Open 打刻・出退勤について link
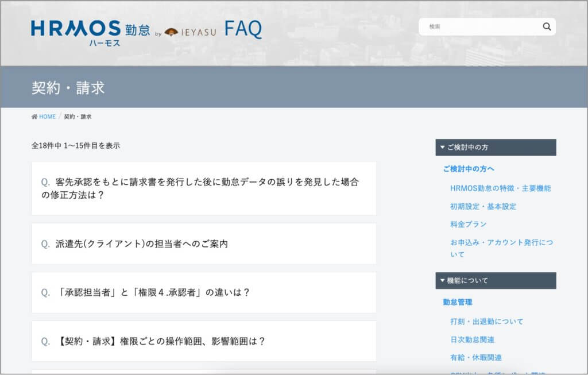The image size is (588, 375). click(486, 322)
